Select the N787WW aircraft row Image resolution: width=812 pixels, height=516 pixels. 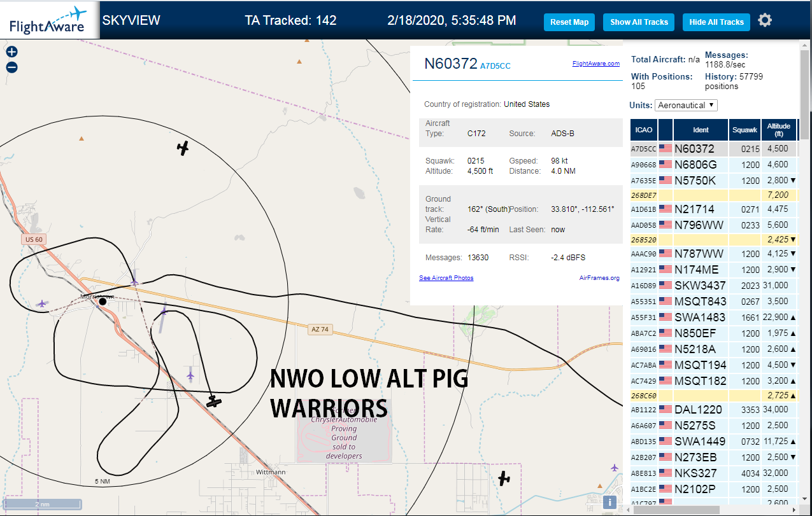click(x=713, y=253)
